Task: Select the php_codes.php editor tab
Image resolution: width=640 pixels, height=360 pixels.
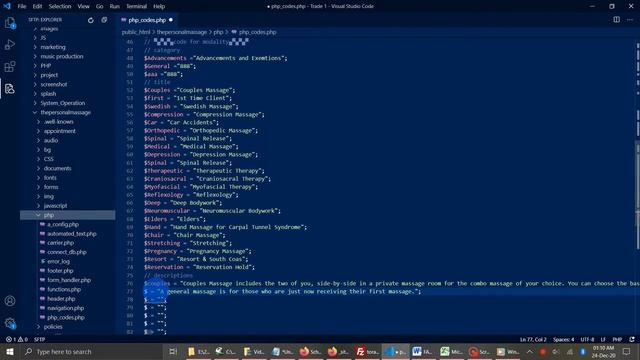Action: [x=147, y=20]
